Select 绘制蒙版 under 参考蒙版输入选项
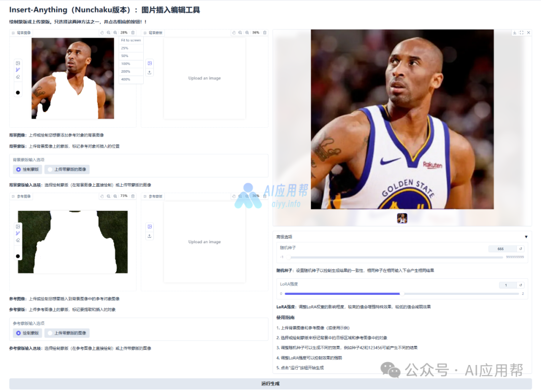This screenshot has height=392, width=541. pos(28,333)
